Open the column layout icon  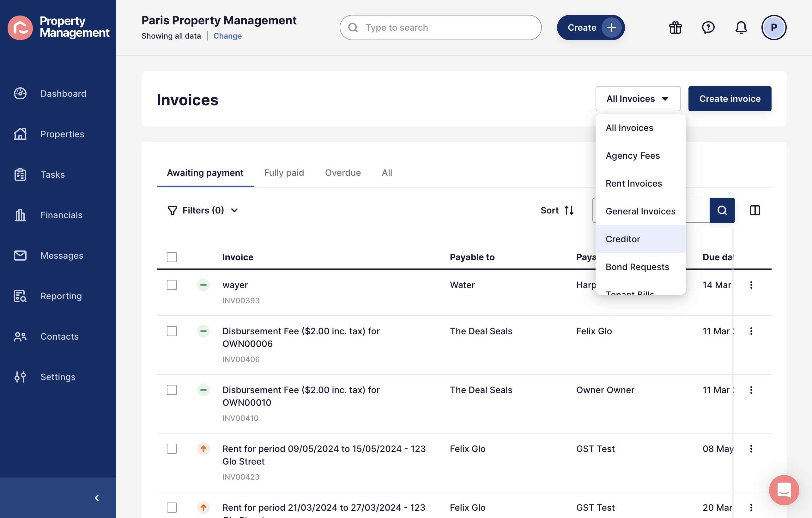(x=755, y=210)
